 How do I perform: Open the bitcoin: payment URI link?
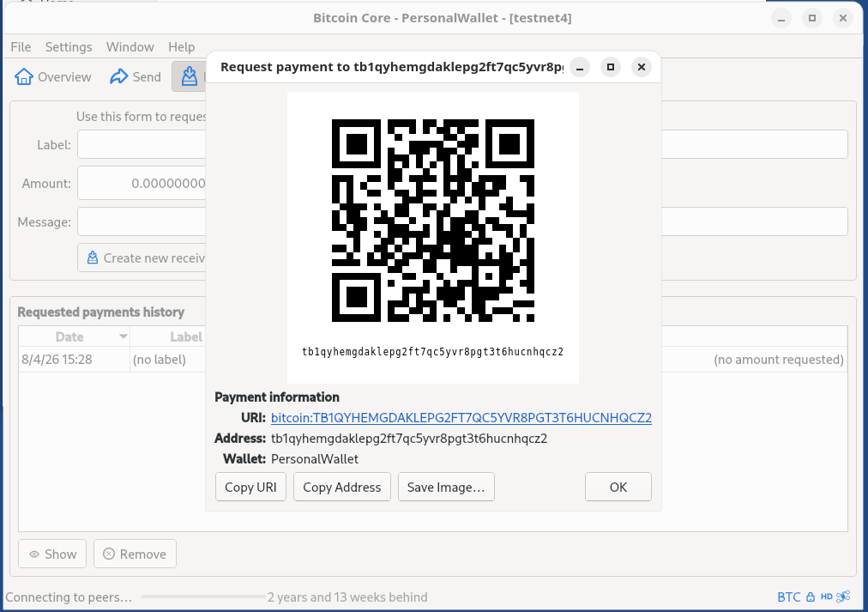461,418
